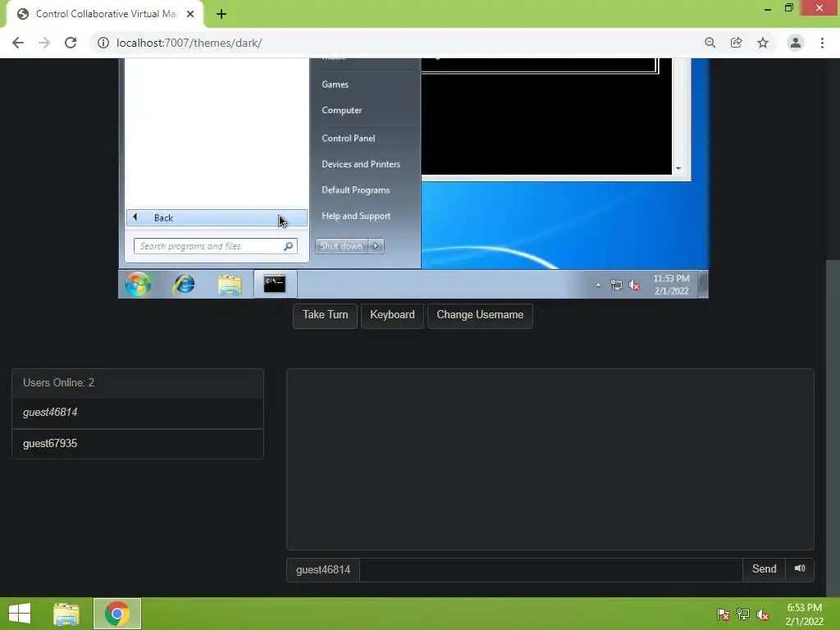840x630 pixels.
Task: Open Games in the VM Start menu
Action: (x=335, y=84)
